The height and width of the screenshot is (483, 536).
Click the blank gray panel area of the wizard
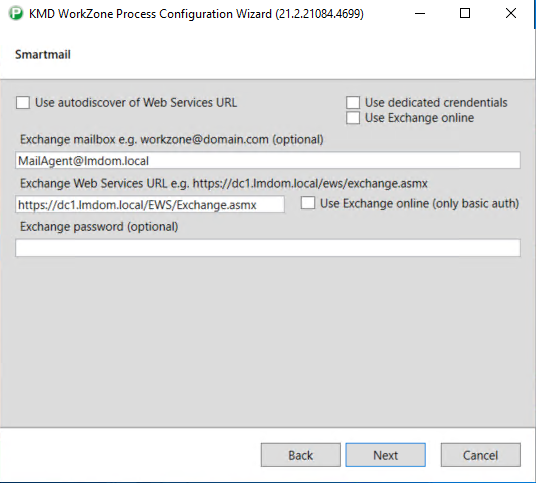pyautogui.click(x=268, y=342)
